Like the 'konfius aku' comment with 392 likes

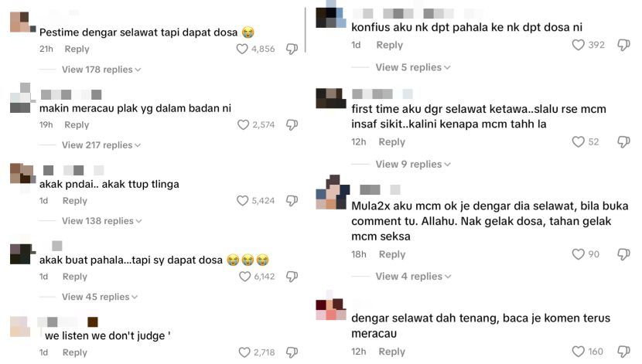point(578,45)
